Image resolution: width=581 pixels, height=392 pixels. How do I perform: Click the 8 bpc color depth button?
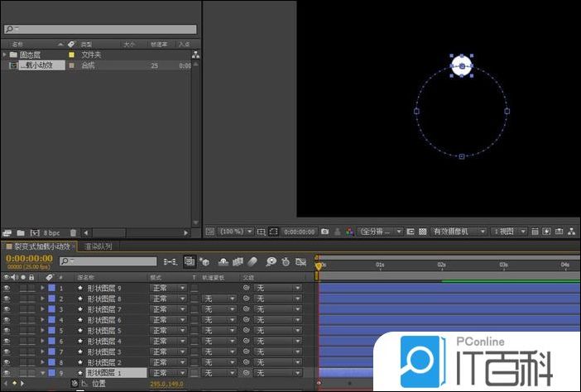click(x=51, y=233)
